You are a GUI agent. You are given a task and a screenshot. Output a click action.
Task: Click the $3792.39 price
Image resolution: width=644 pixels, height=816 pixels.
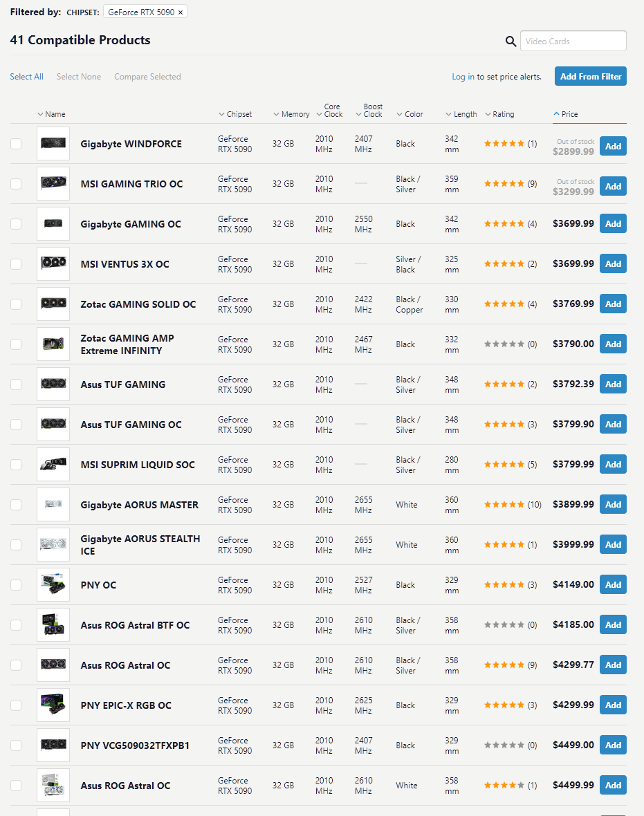(573, 384)
